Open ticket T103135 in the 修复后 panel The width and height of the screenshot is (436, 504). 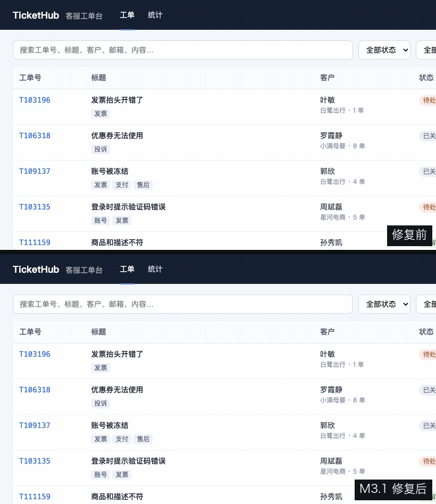coord(35,461)
